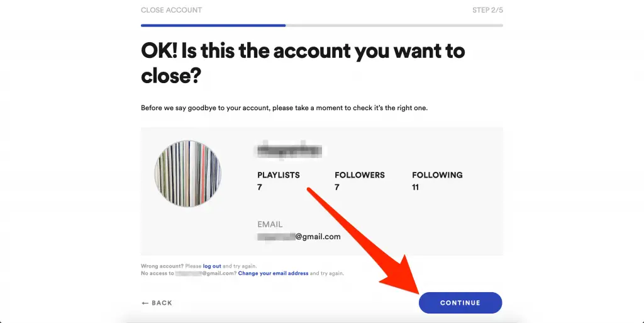Click the red arrow annotation head
This screenshot has height=323, width=644.
tap(402, 276)
